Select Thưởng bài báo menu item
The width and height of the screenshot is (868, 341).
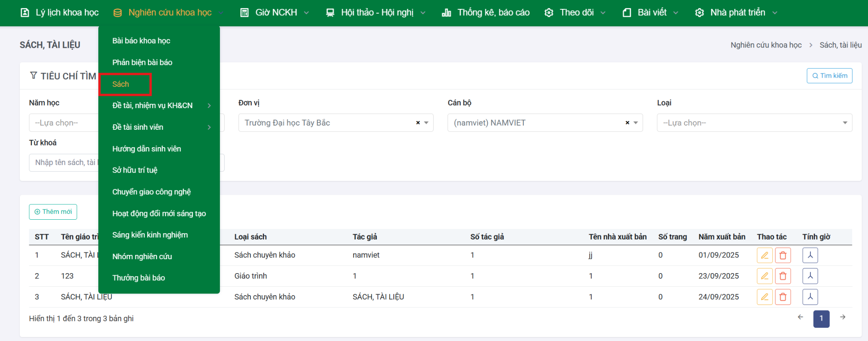(x=139, y=278)
